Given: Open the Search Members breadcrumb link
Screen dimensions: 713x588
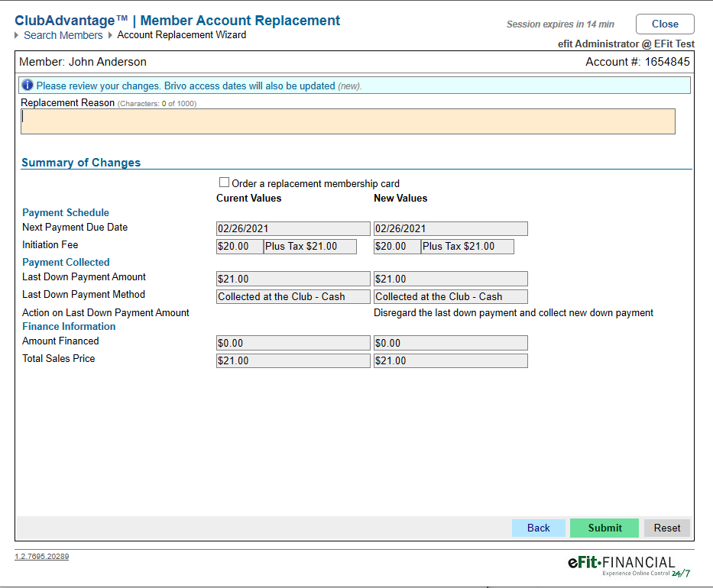Looking at the screenshot, I should [x=63, y=35].
